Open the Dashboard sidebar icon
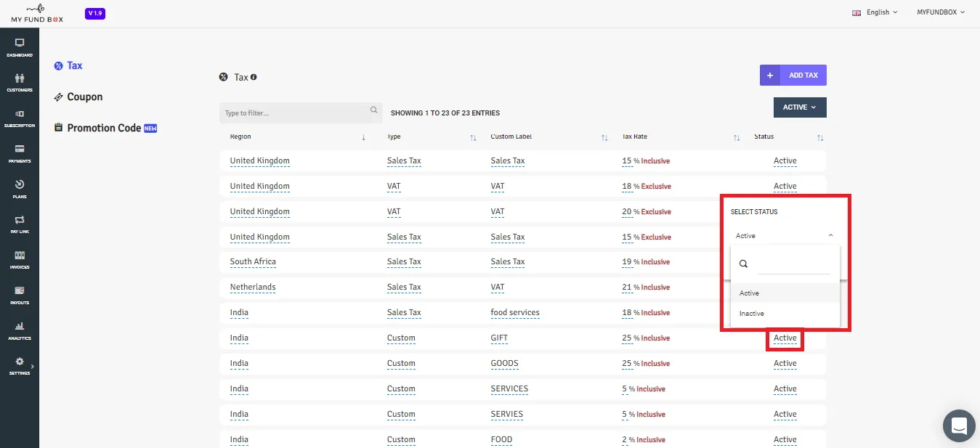The image size is (980, 448). (20, 47)
